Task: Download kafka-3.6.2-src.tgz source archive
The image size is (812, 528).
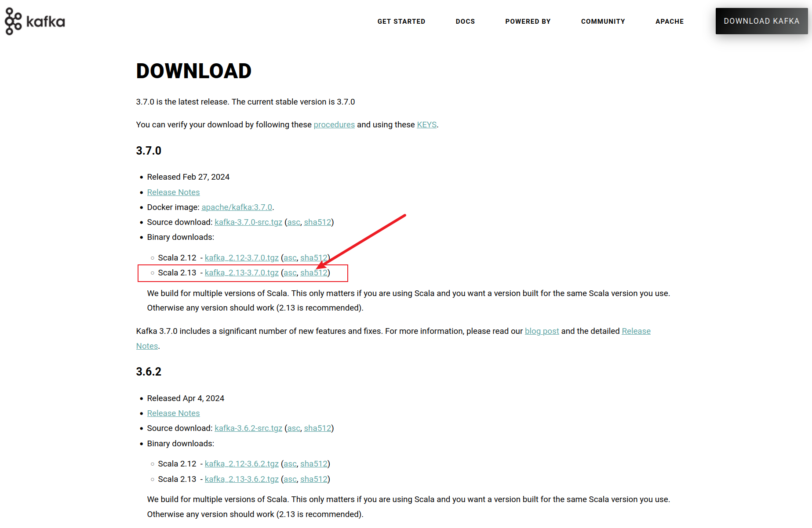Action: point(248,428)
